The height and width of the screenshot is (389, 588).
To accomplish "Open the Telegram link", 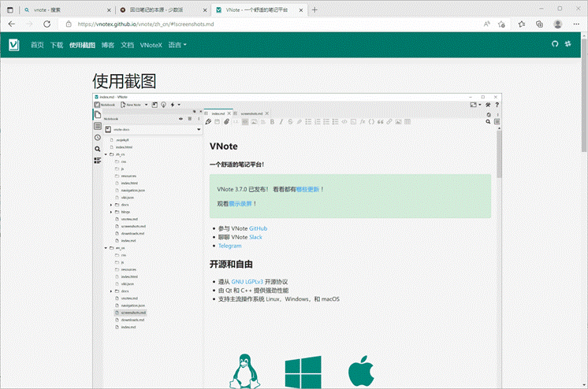I will pos(230,246).
